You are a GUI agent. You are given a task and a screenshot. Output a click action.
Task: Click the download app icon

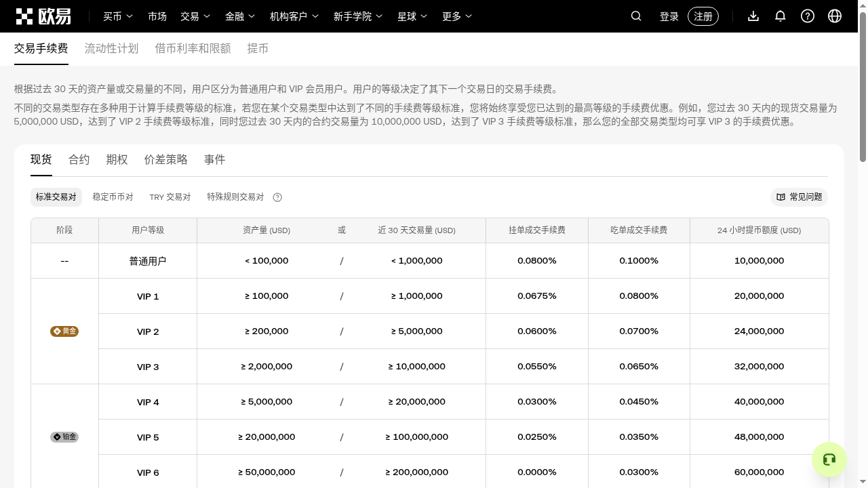[x=753, y=16]
